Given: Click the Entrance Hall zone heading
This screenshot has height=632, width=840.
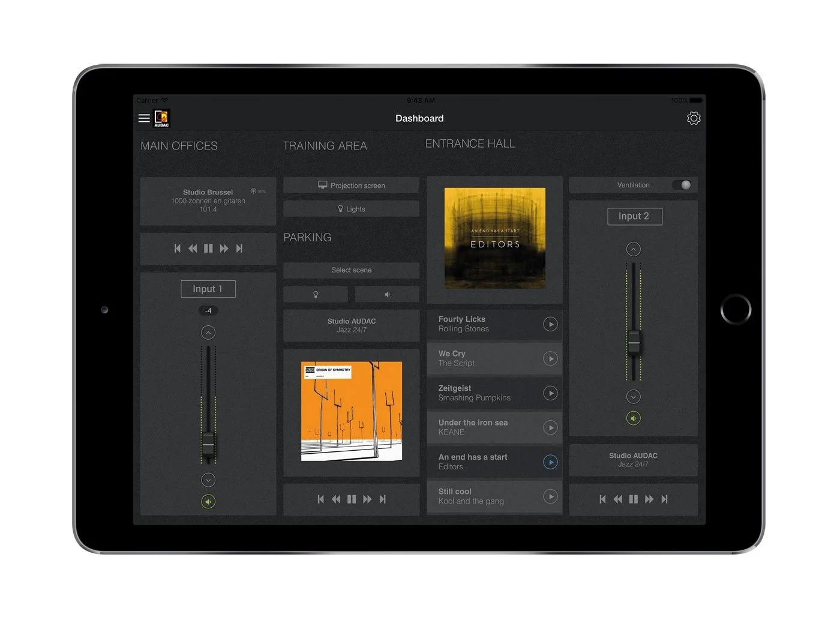Looking at the screenshot, I should tap(470, 143).
